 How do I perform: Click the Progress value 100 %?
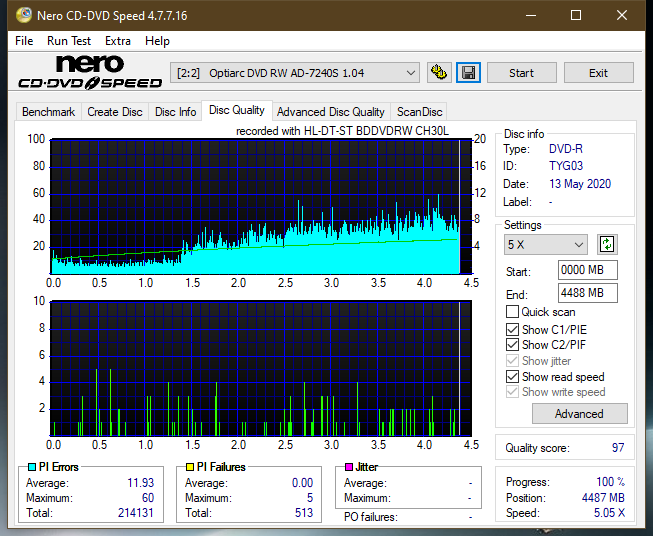611,482
